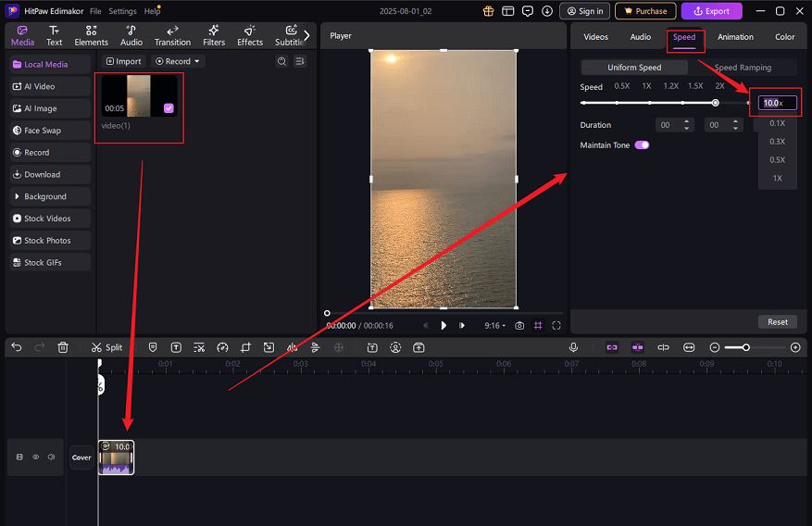Open the Text tab
This screenshot has width=812, height=526.
coord(54,36)
